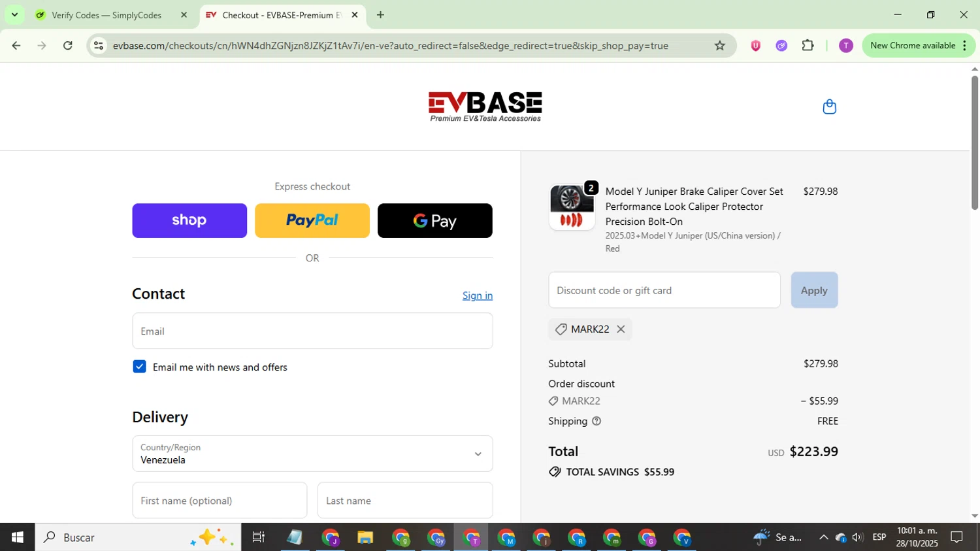The image size is (980, 551).
Task: Go back to the previous page
Action: (16, 46)
